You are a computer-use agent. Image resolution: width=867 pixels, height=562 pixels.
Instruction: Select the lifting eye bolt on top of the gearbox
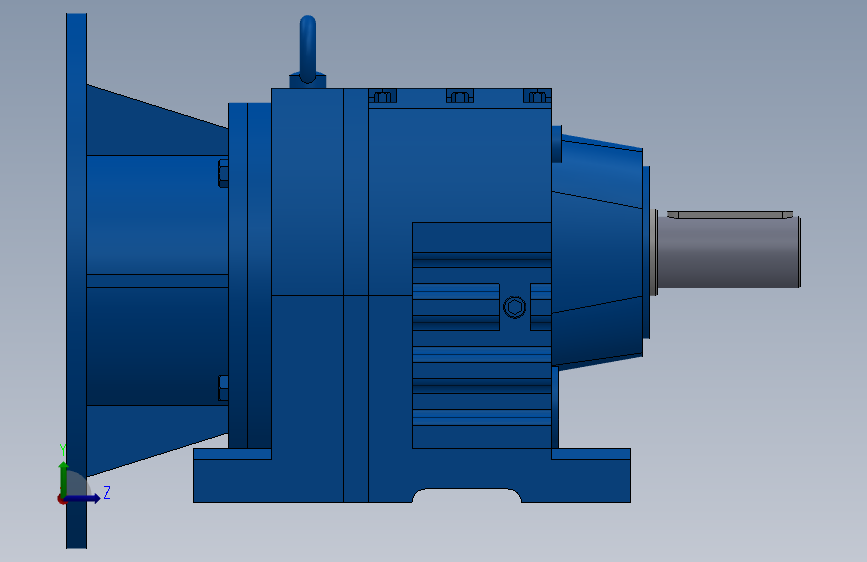(x=308, y=51)
